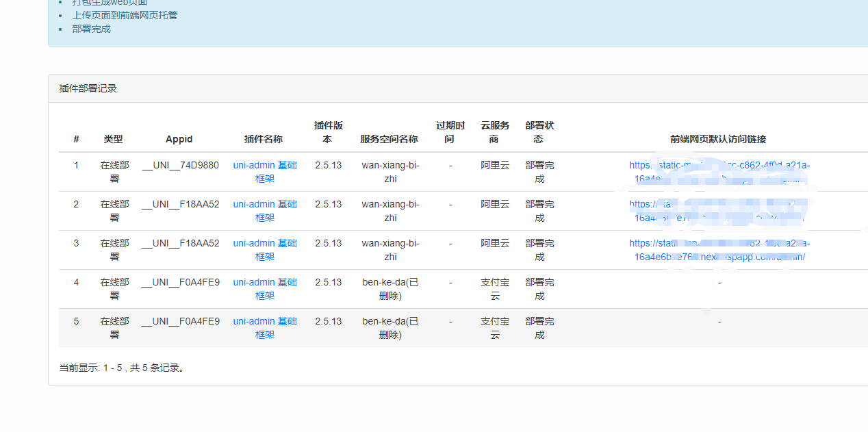
Task: Select ben-ke-da(已删除) cell in row 4
Action: click(390, 289)
